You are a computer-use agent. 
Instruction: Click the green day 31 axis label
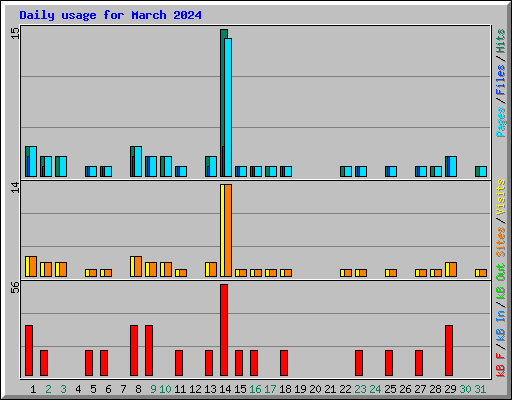click(480, 389)
